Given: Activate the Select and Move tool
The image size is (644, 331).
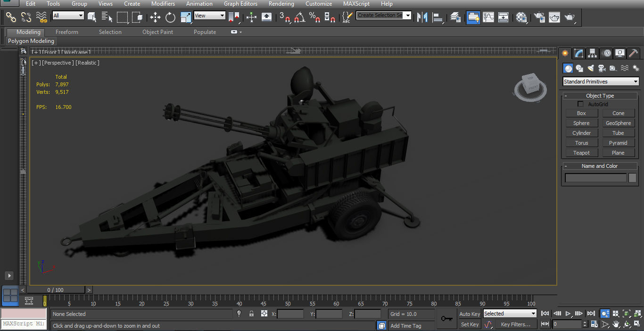Looking at the screenshot, I should (x=155, y=17).
